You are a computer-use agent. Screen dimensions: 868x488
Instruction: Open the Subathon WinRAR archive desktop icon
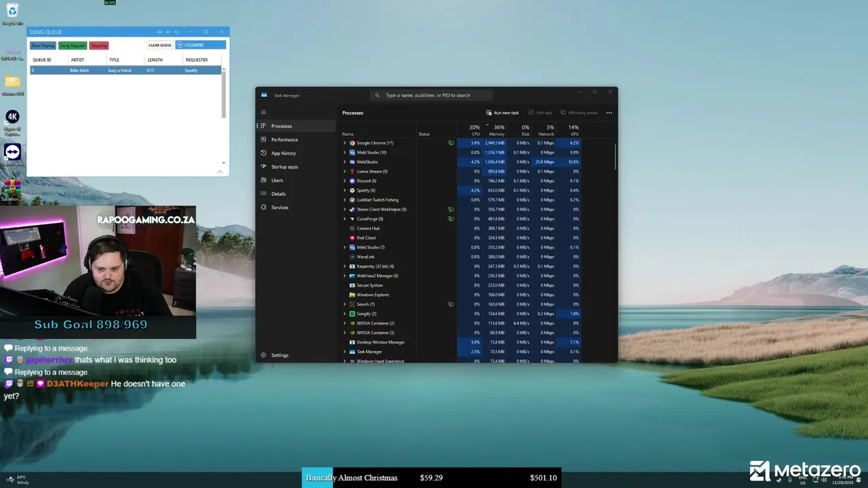point(11,190)
